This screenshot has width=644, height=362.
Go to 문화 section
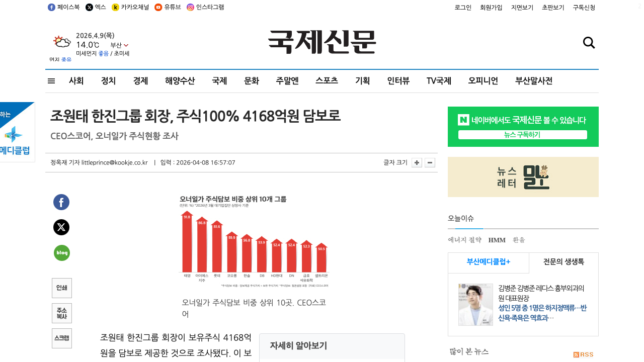tap(252, 81)
